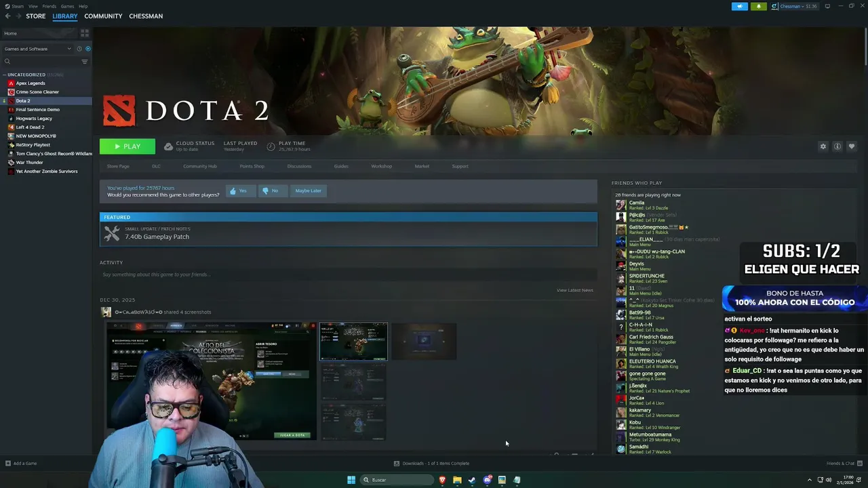Open the Market link
The width and height of the screenshot is (868, 488).
pyautogui.click(x=422, y=166)
